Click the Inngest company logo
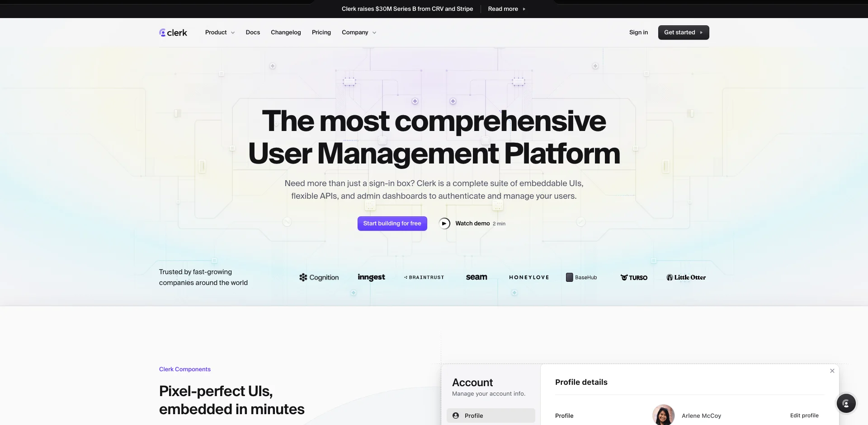The width and height of the screenshot is (868, 425). pos(371,277)
